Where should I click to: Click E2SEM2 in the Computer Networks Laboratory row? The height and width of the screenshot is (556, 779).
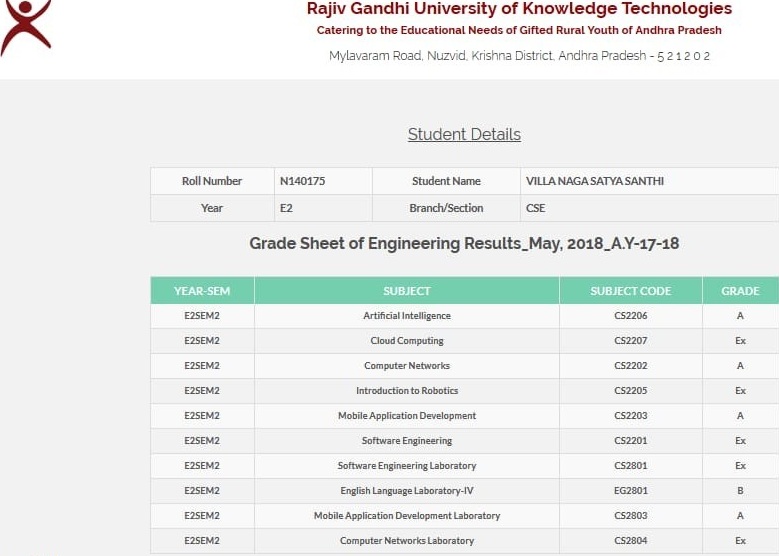(x=202, y=541)
